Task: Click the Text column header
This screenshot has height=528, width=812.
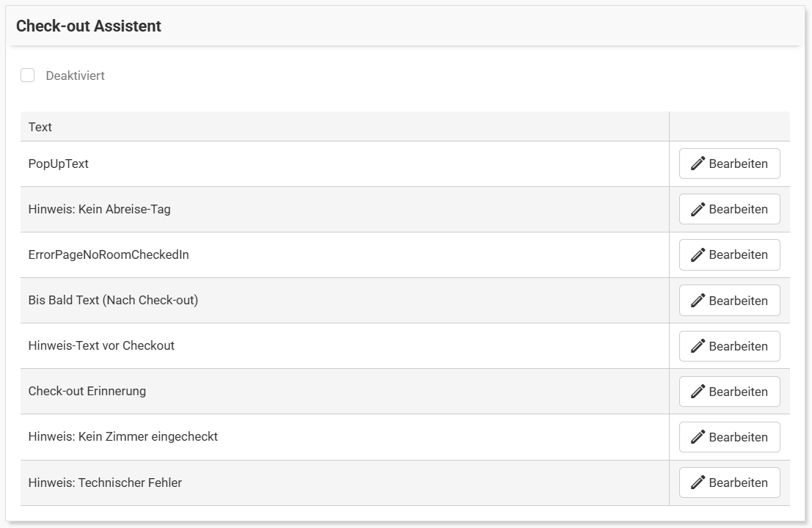Action: tap(40, 127)
